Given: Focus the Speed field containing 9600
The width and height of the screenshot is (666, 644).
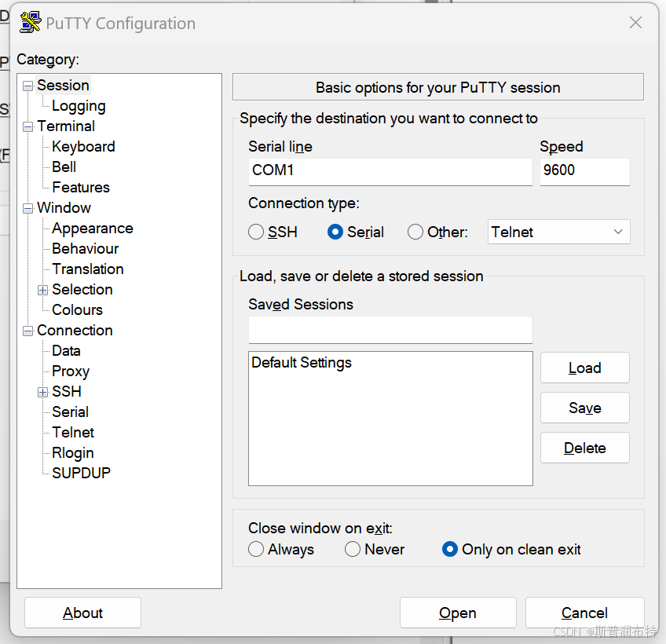Looking at the screenshot, I should pyautogui.click(x=585, y=172).
